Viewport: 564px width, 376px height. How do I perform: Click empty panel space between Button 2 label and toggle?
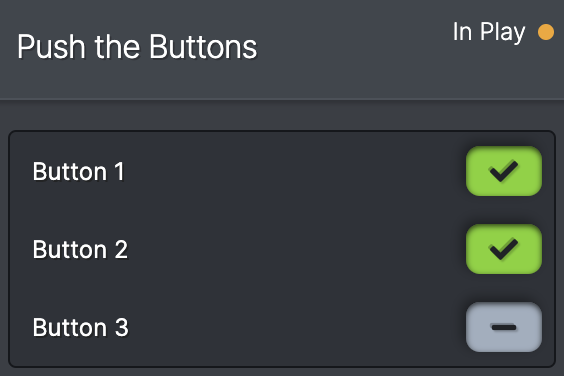295,249
